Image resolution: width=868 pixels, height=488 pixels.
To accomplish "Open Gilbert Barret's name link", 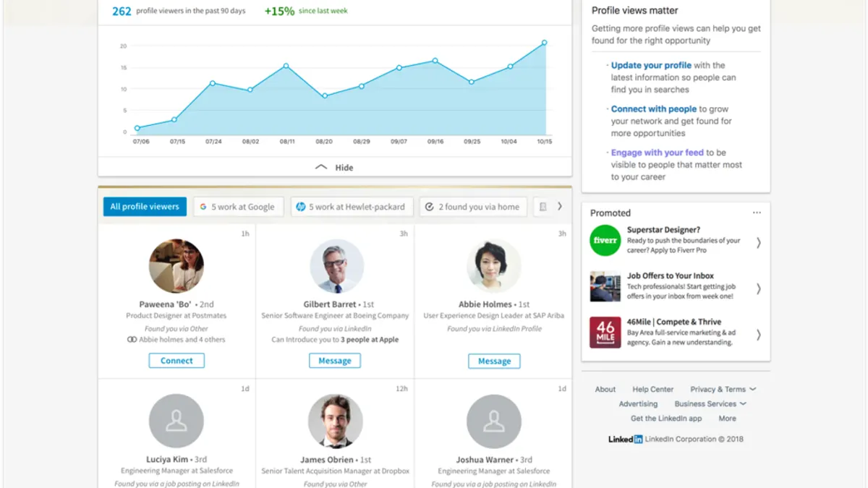I will click(330, 304).
